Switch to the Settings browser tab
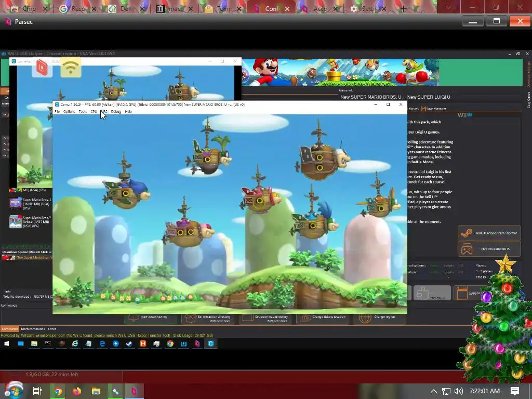This screenshot has width=532, height=399. pos(368,8)
